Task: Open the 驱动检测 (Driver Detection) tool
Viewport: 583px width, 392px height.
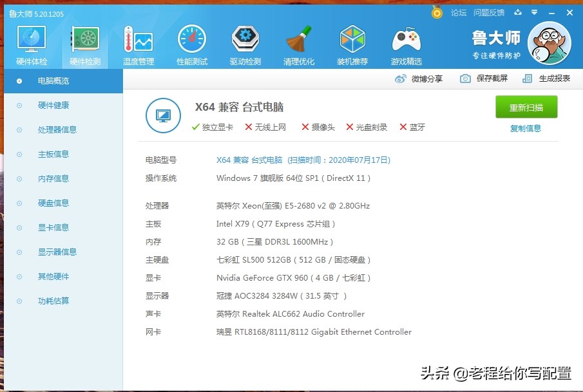Action: click(245, 40)
